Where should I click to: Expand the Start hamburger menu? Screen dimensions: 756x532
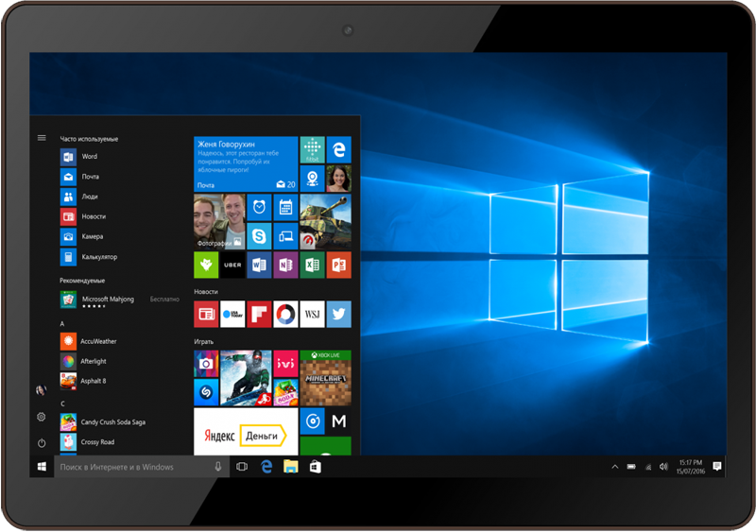click(42, 138)
